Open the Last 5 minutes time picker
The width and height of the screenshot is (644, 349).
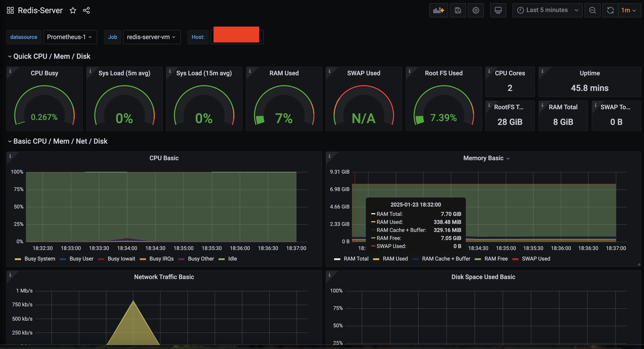pyautogui.click(x=547, y=10)
